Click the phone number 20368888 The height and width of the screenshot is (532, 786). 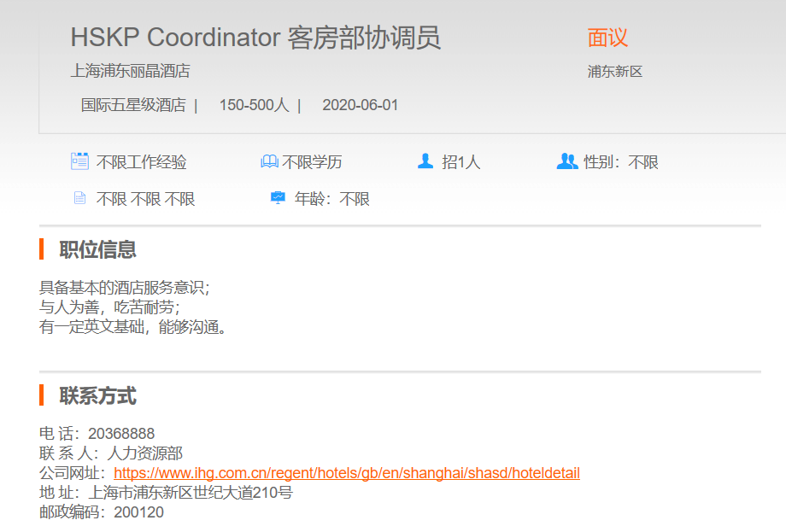tap(121, 434)
